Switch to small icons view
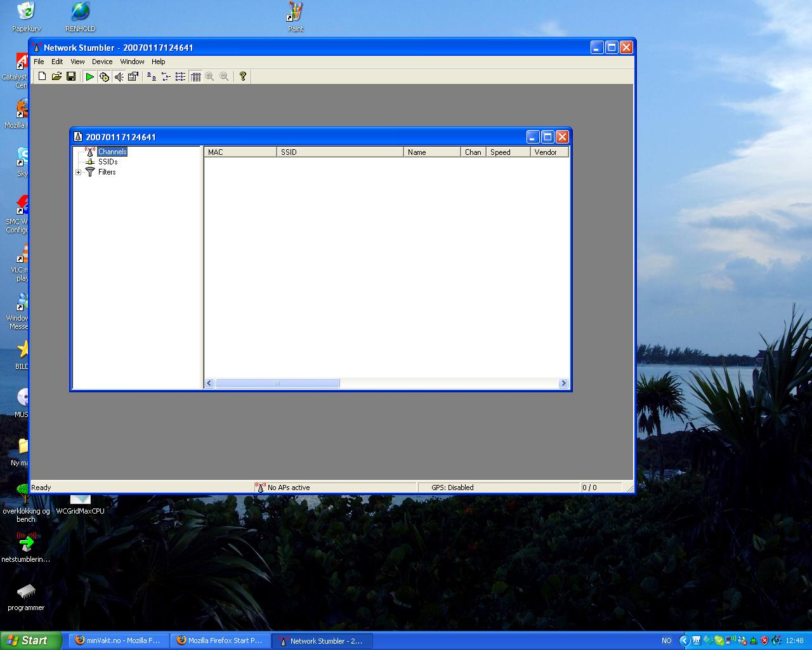The image size is (812, 650). pyautogui.click(x=166, y=76)
